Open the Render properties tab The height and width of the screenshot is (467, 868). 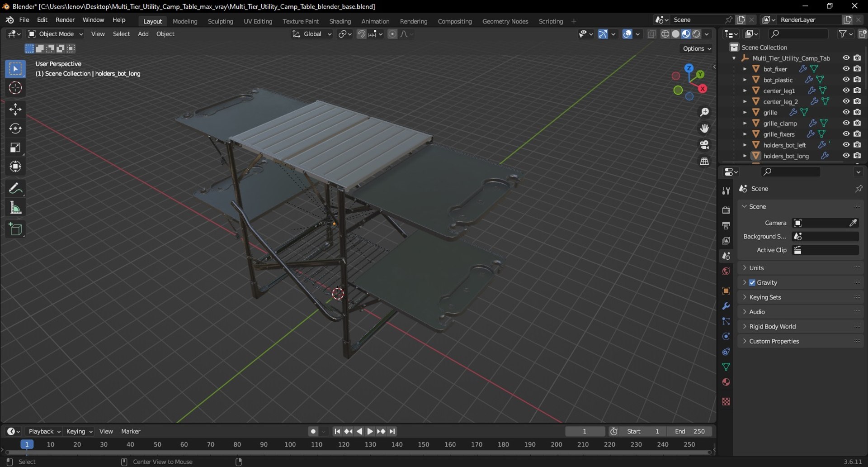tap(726, 210)
